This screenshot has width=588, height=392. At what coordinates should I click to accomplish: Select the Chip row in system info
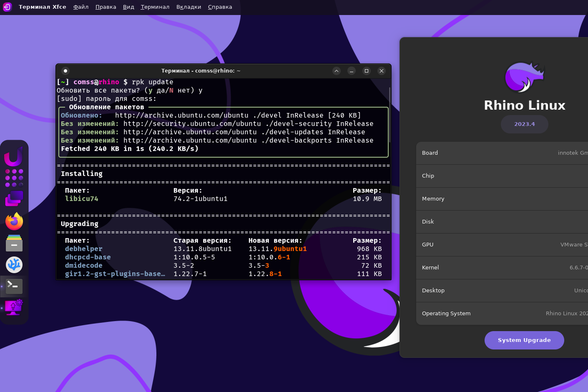tap(502, 176)
